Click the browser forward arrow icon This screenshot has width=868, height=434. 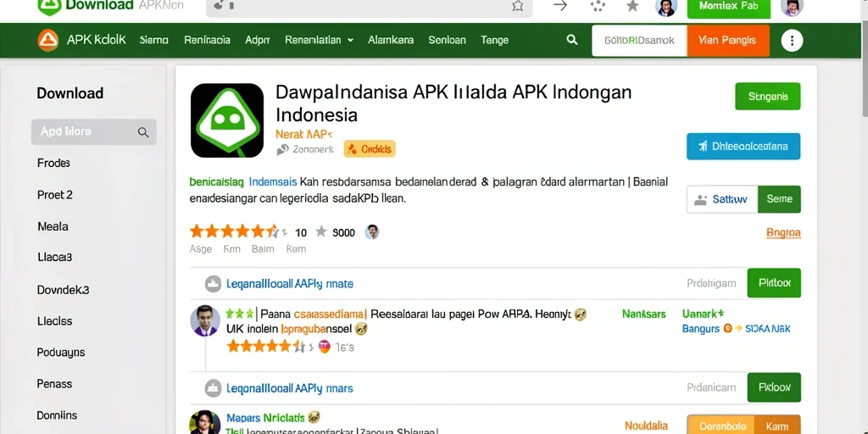[560, 6]
